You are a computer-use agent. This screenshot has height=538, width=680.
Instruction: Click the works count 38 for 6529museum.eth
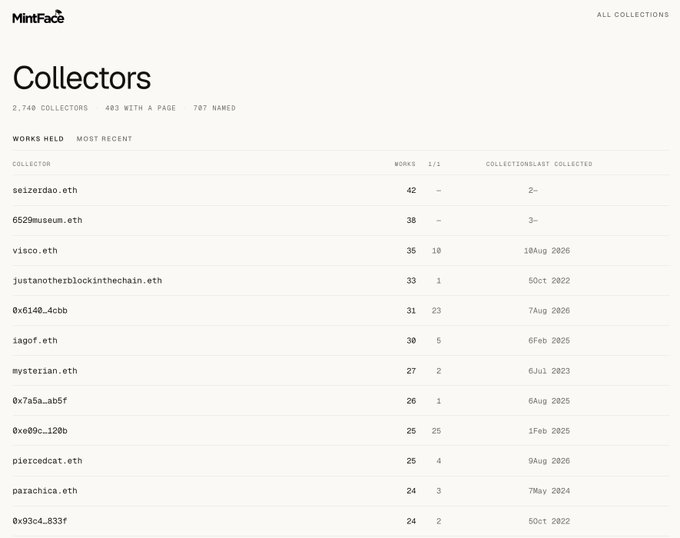(x=411, y=220)
